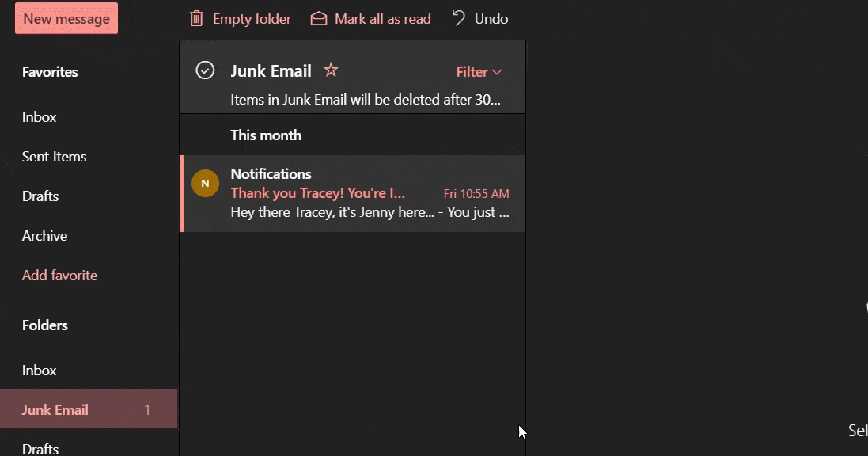Click the Undo arrow icon
The image size is (868, 456).
coord(459,18)
